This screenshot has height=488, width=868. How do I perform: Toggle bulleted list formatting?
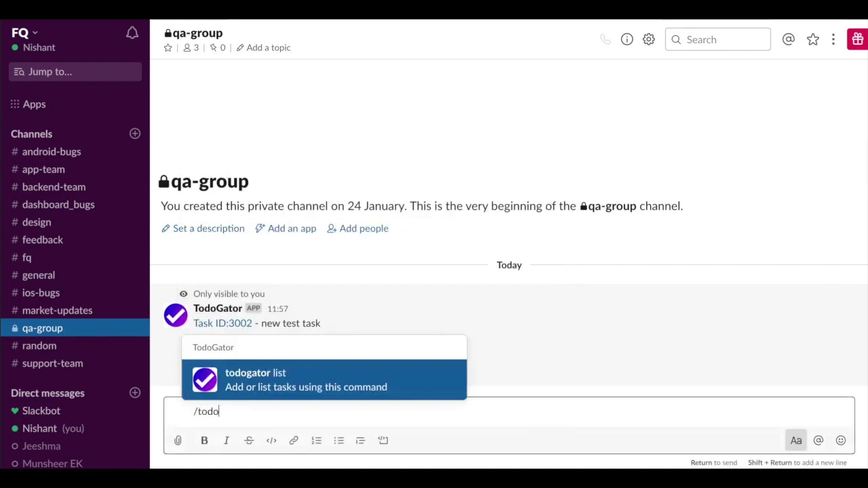pyautogui.click(x=338, y=441)
